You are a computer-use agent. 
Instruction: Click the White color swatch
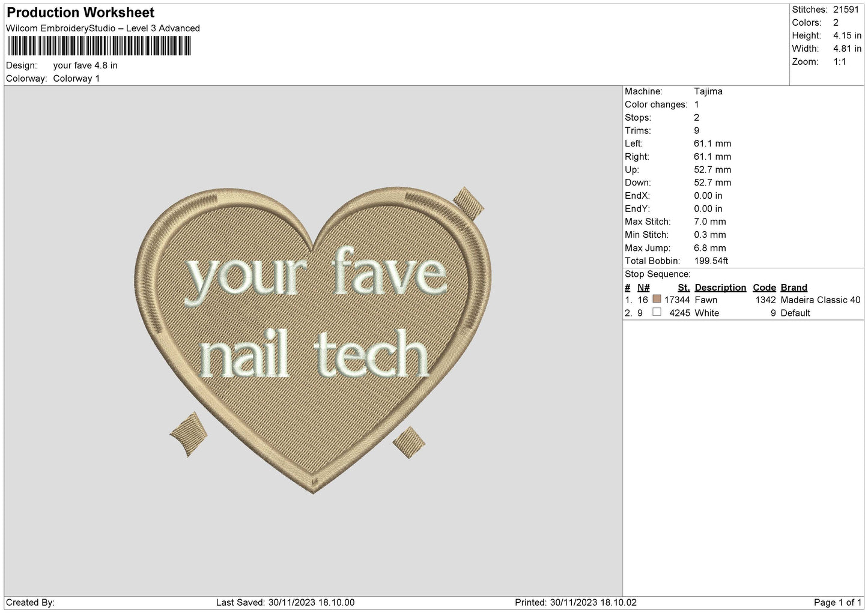pyautogui.click(x=657, y=312)
